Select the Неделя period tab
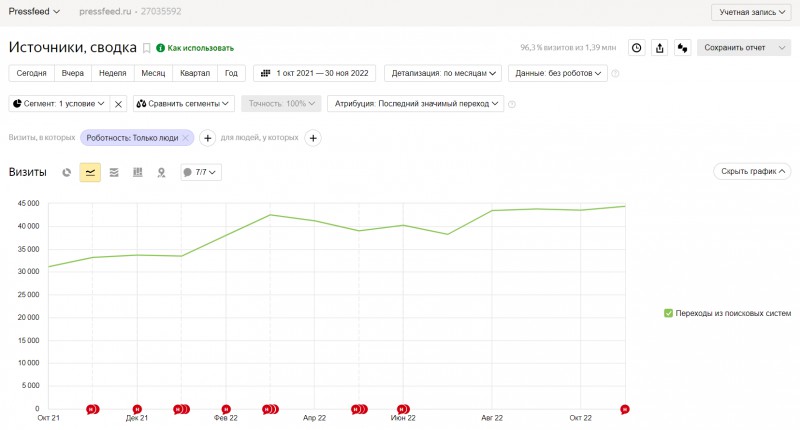The image size is (800, 430). (113, 73)
